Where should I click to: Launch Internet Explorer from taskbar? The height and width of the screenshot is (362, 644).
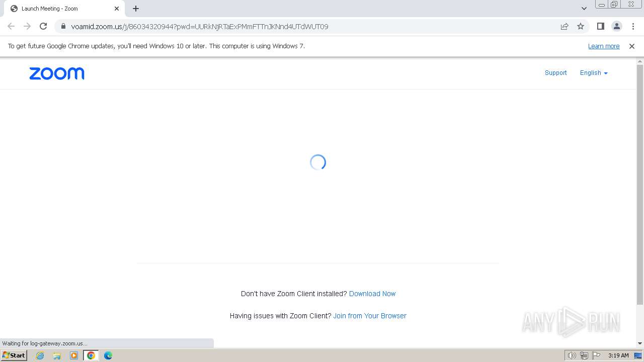(40, 355)
